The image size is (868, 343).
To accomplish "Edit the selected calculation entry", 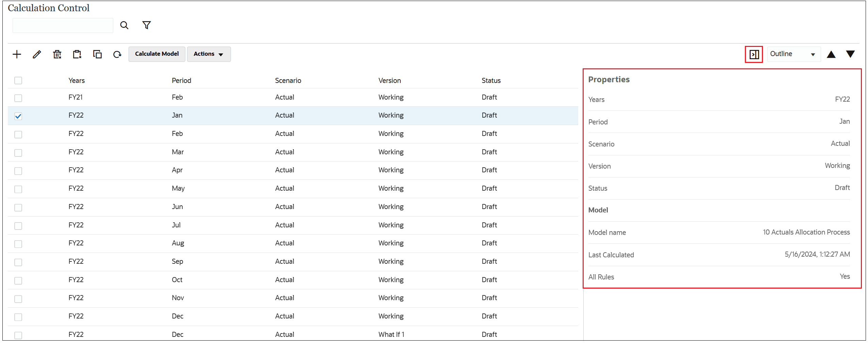I will (x=37, y=54).
